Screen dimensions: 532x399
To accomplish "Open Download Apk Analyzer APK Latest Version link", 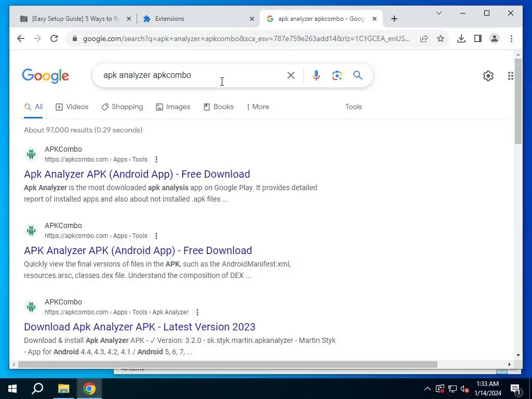I will click(139, 327).
